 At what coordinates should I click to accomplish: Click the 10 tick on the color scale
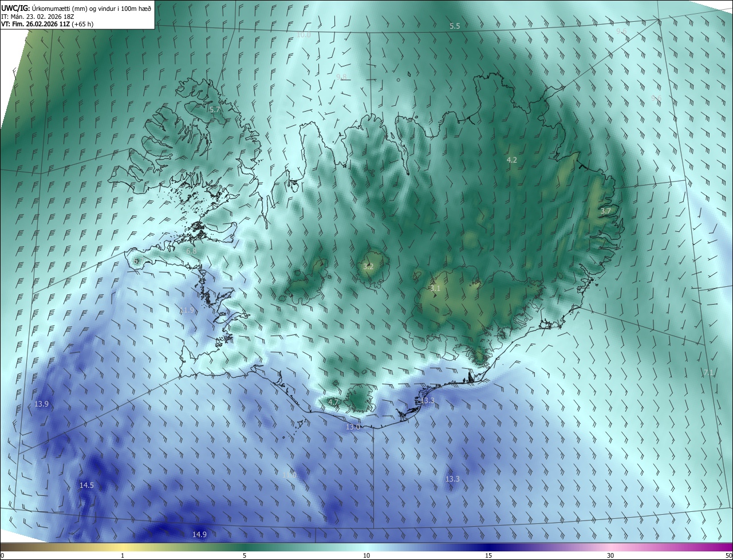coord(366,556)
